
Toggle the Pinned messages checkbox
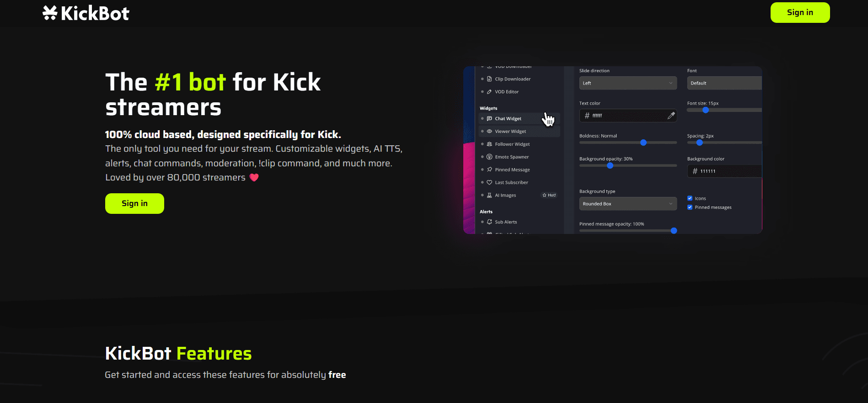(x=690, y=207)
